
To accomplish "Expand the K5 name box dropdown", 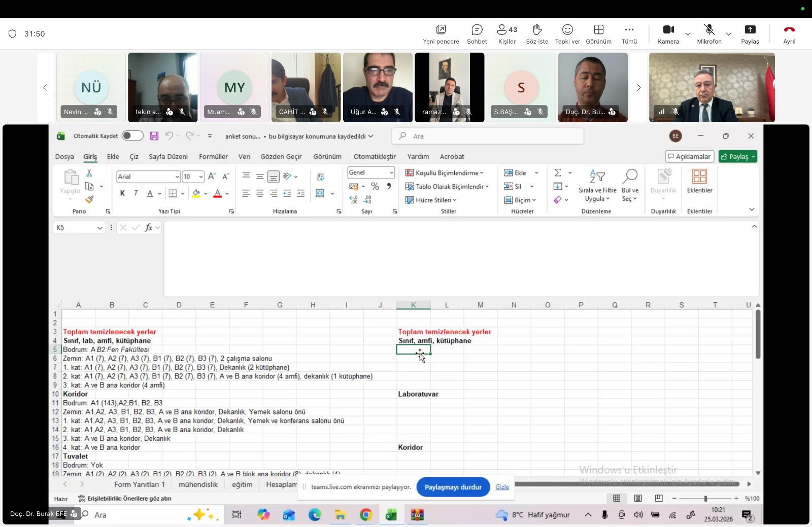I will pyautogui.click(x=99, y=228).
